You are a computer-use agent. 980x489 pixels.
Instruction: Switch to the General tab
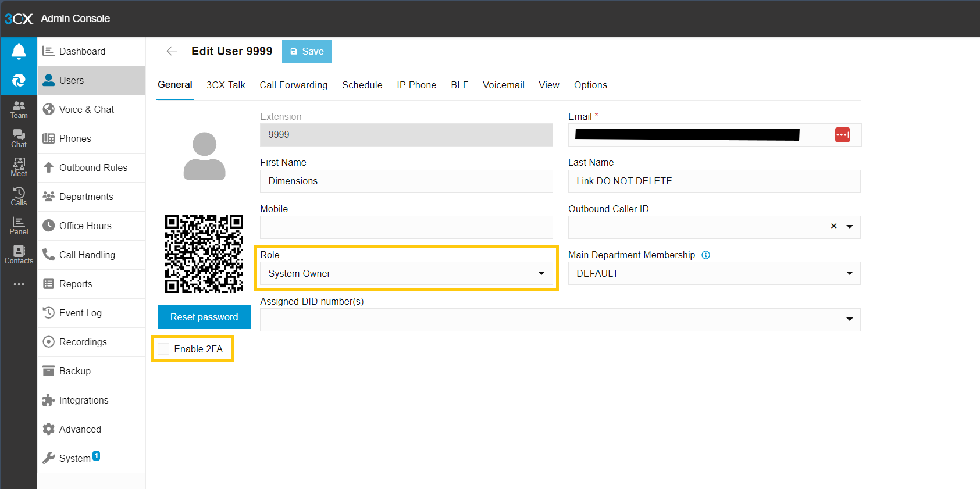(x=175, y=85)
